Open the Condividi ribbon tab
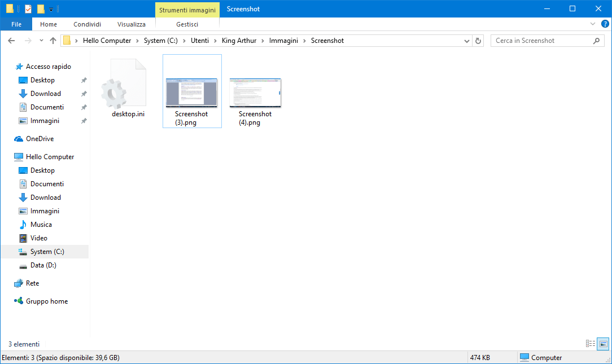612x364 pixels. pyautogui.click(x=87, y=24)
